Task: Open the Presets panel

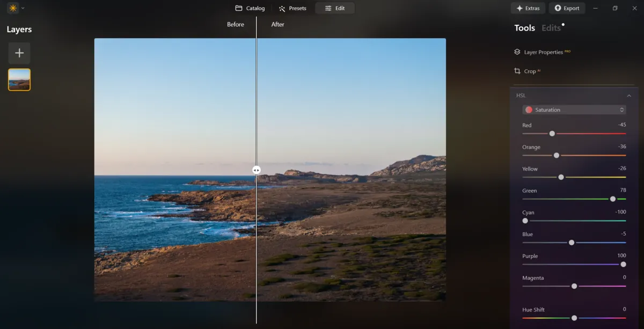Action: pyautogui.click(x=292, y=8)
